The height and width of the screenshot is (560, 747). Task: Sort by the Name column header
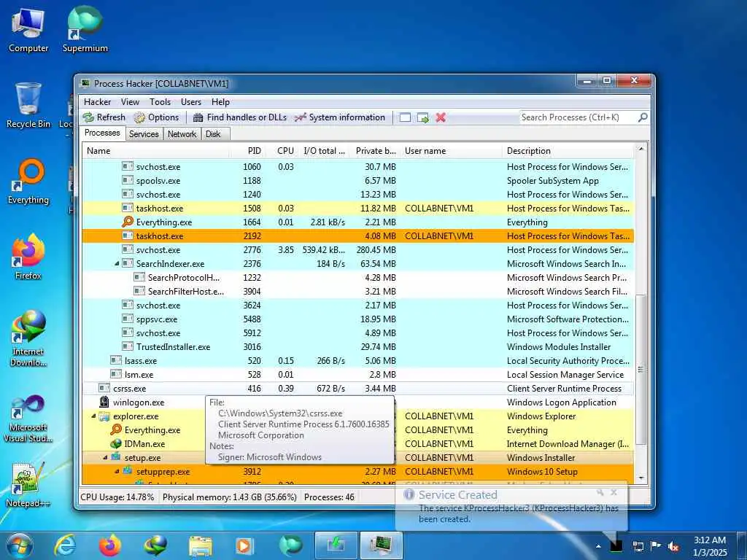[155, 151]
